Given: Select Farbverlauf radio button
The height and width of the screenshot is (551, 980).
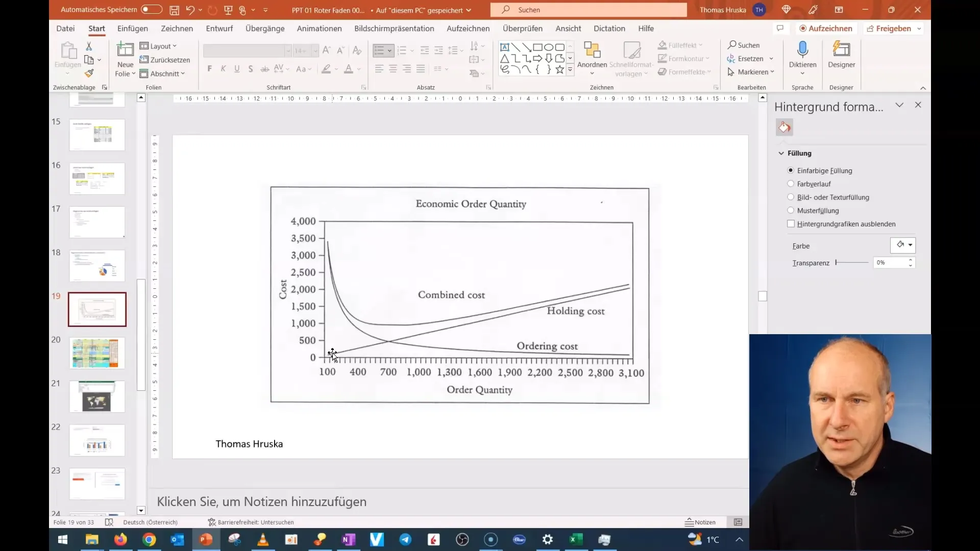Looking at the screenshot, I should pyautogui.click(x=792, y=183).
